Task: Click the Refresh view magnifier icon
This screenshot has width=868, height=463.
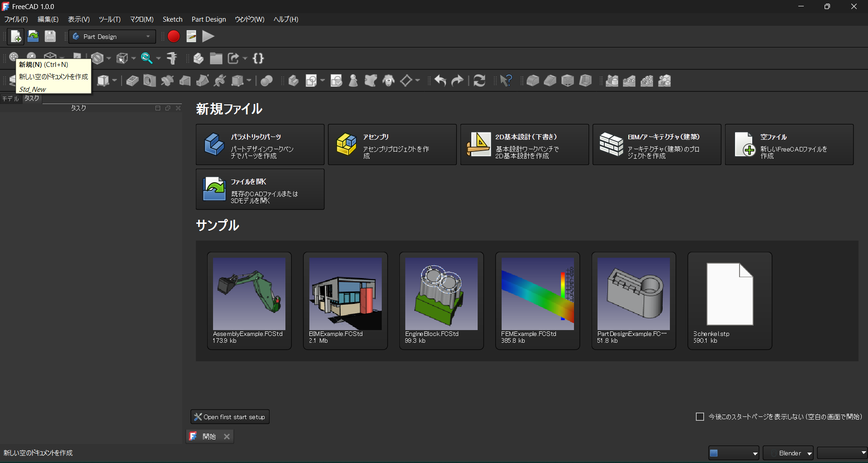Action: click(147, 58)
